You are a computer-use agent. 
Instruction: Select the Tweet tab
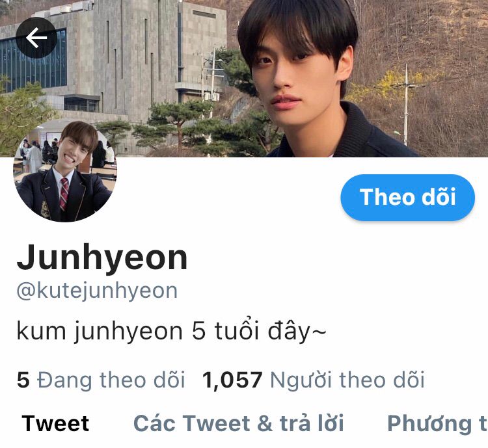click(x=55, y=423)
